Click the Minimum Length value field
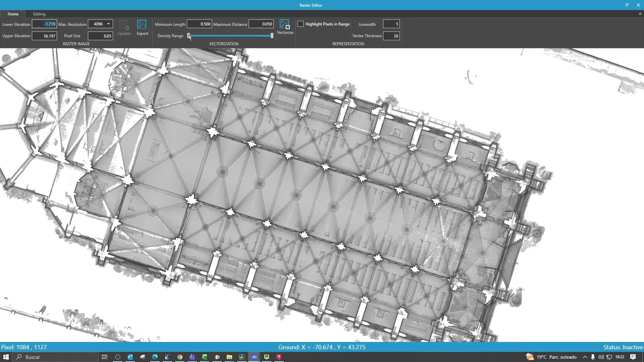The width and height of the screenshot is (644, 362). (199, 24)
